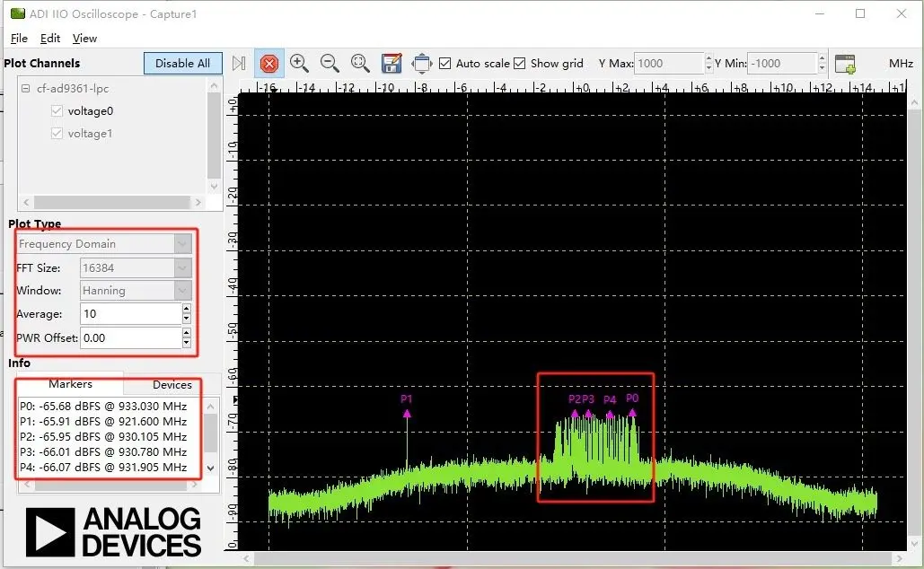Toggle the voltage0 channel checkbox

[x=57, y=111]
